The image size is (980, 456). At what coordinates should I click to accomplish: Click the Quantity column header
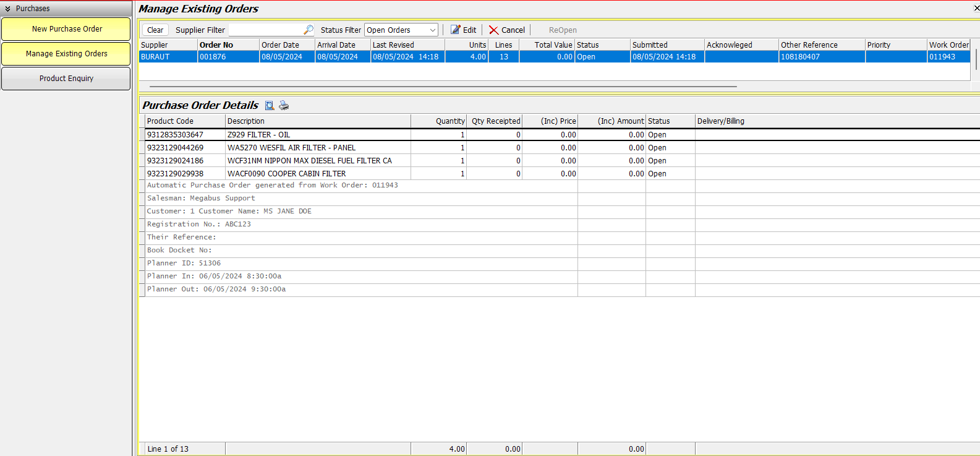(438, 121)
